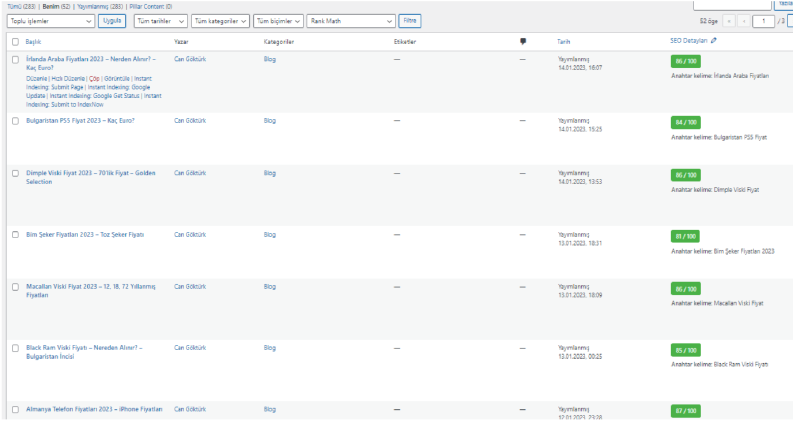Open Bulgaristan PS5 Fiyat 2023 post
This screenshot has width=793, height=446.
(80, 121)
